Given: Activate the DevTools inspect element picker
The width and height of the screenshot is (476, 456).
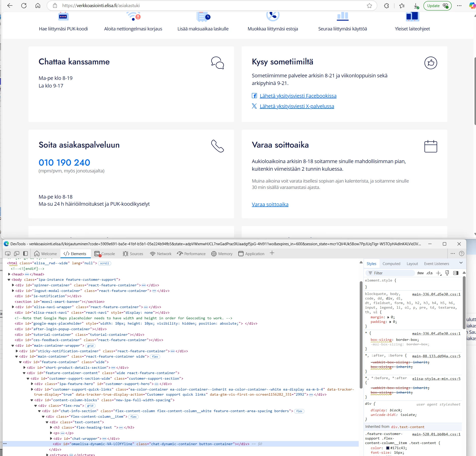Looking at the screenshot, I should pos(8,254).
